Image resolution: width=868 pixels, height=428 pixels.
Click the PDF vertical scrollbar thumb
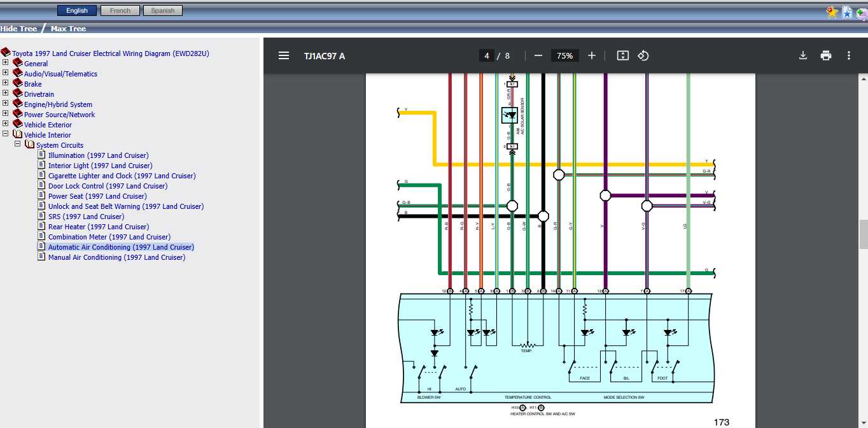864,234
